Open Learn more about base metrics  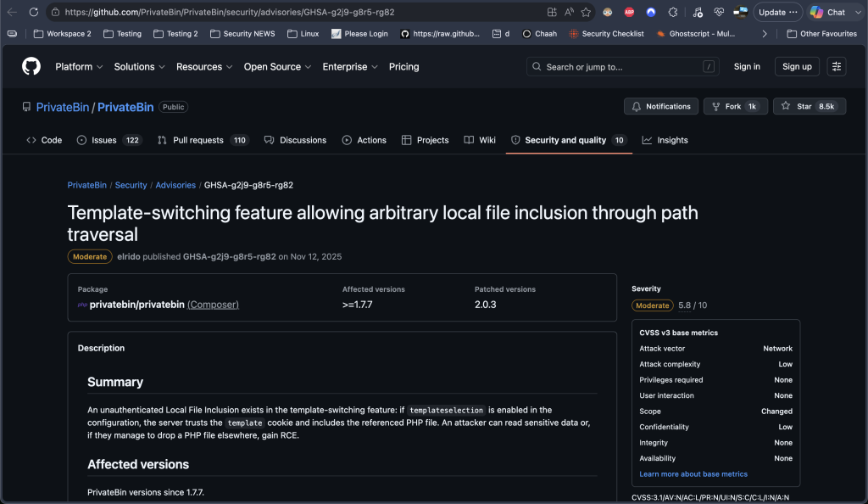coord(693,474)
